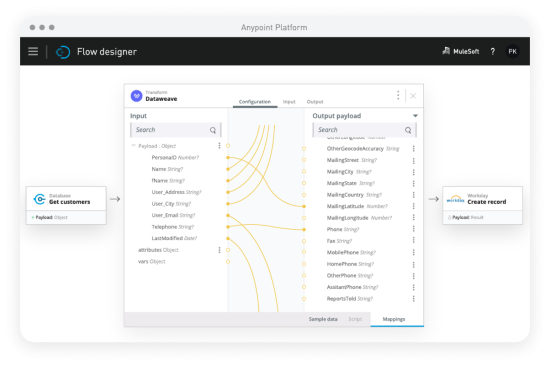The width and height of the screenshot is (550, 366).
Task: Open Dataweave card kebab menu
Action: [398, 95]
